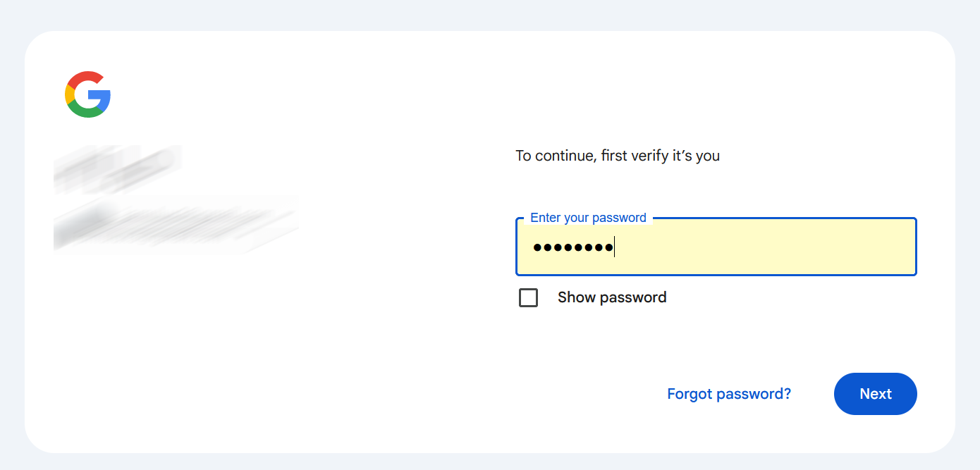Viewport: 980px width, 470px height.
Task: Click the first masked password dot
Action: [x=538, y=247]
